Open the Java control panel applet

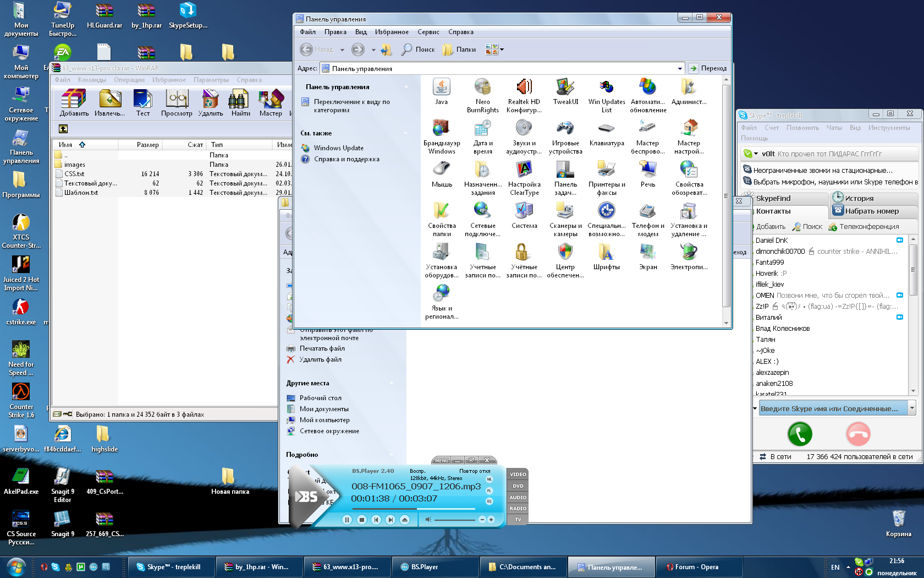(442, 91)
